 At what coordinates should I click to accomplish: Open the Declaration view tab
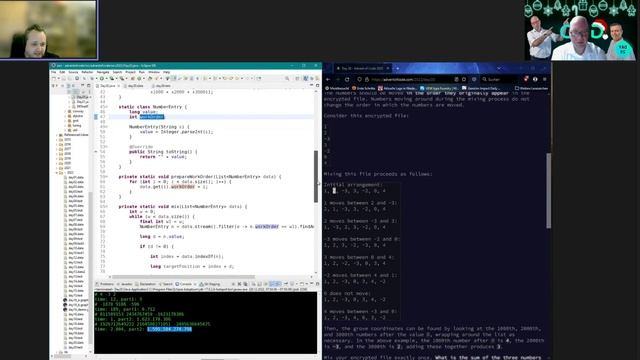(x=146, y=284)
